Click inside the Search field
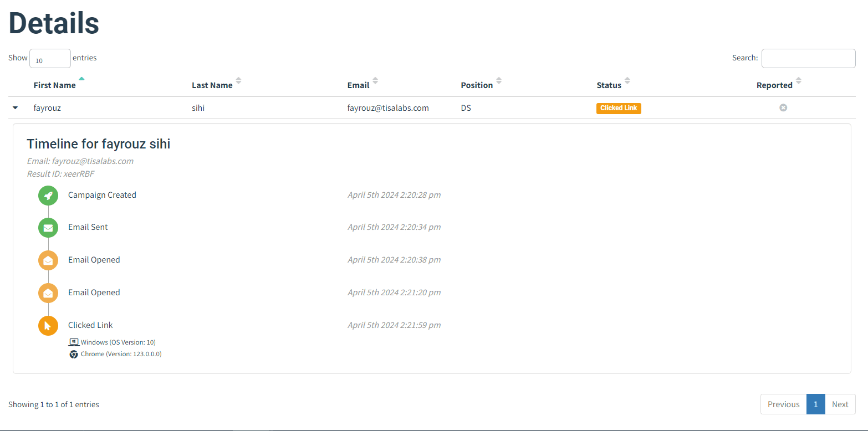The width and height of the screenshot is (868, 431). tap(808, 58)
